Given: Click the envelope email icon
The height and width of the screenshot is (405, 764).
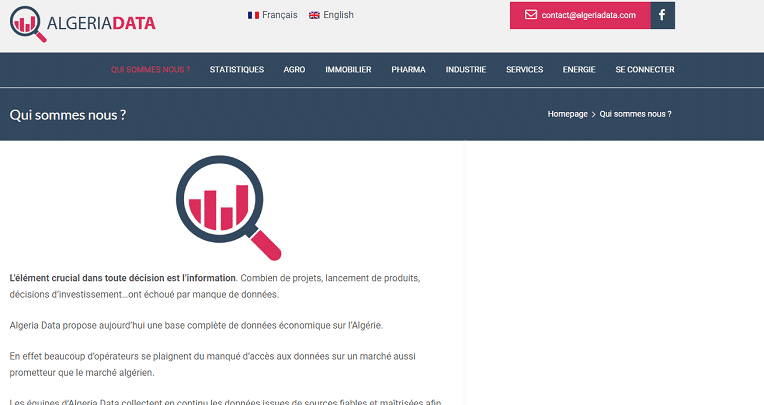Looking at the screenshot, I should coord(530,15).
